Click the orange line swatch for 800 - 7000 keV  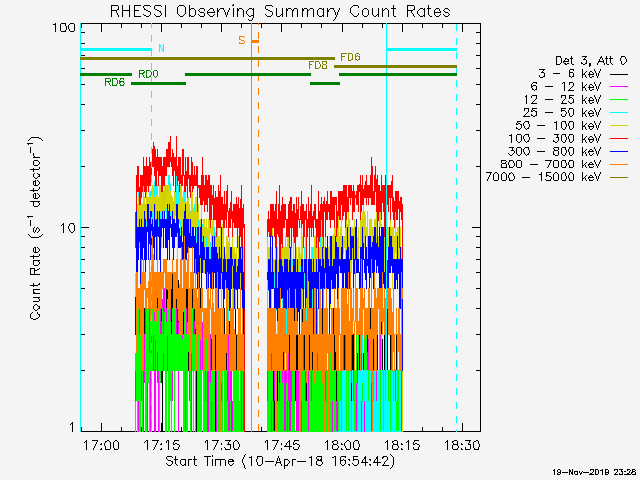[x=619, y=164]
